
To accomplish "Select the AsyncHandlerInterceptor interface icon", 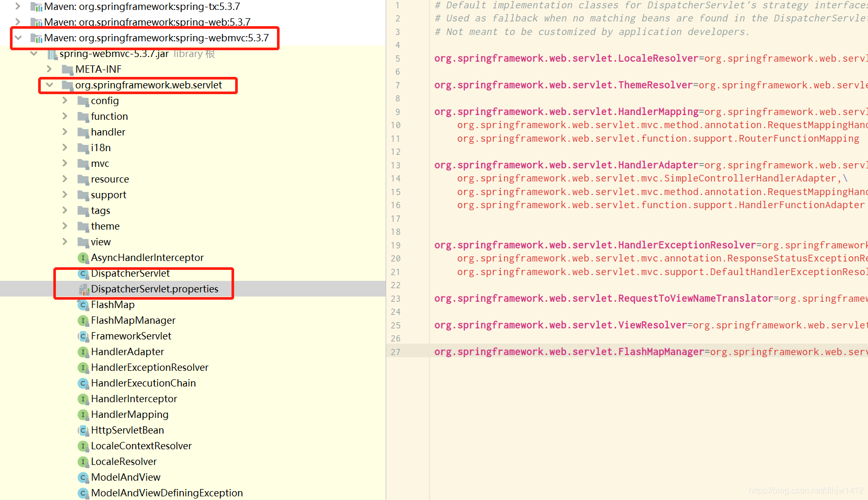I will [x=83, y=257].
